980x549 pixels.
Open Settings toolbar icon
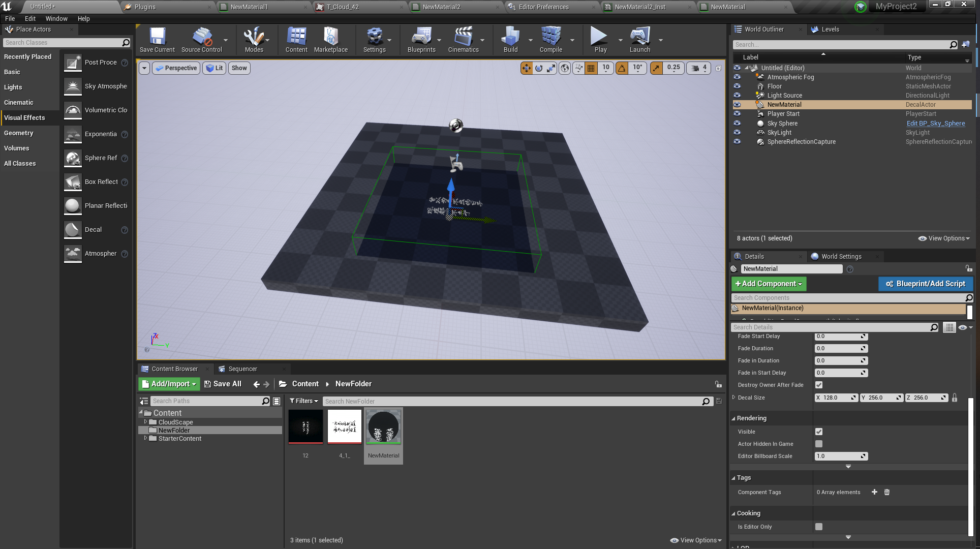375,40
